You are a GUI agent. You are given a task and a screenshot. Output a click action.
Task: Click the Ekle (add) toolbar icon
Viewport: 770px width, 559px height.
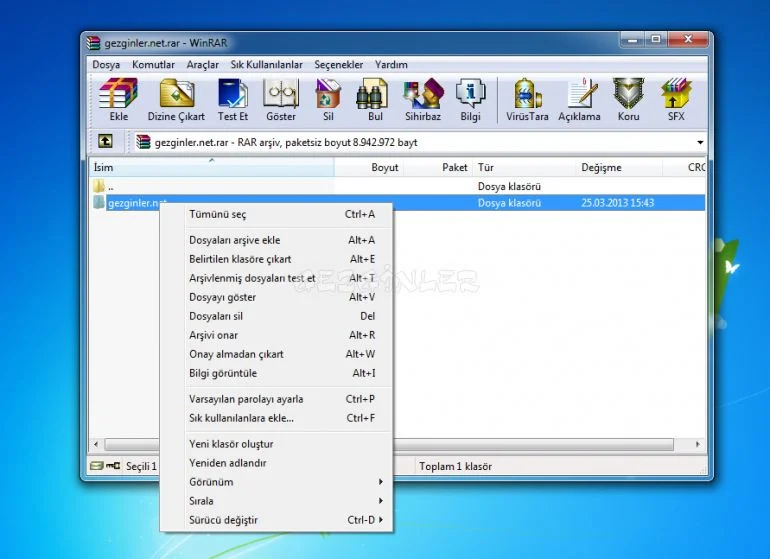119,100
